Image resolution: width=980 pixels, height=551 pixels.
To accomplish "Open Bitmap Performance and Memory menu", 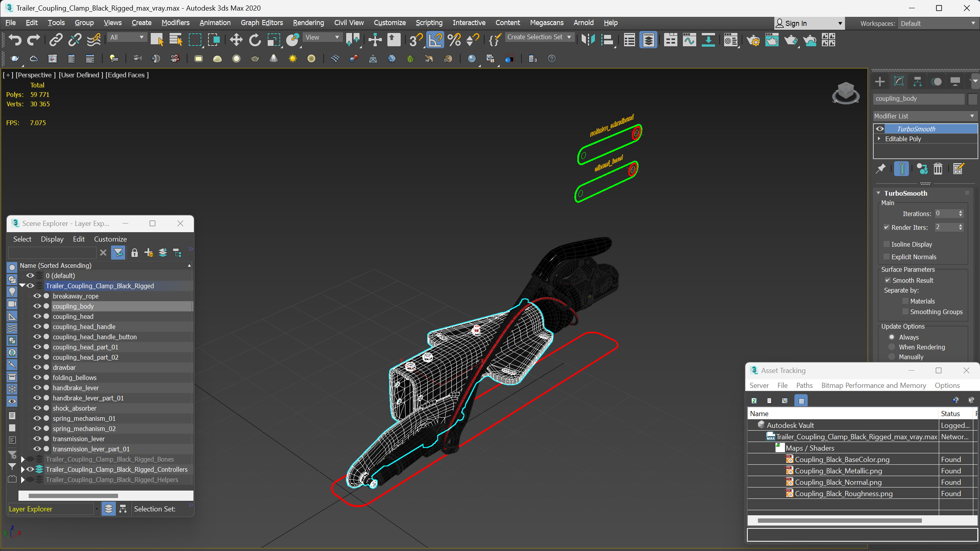I will point(874,386).
